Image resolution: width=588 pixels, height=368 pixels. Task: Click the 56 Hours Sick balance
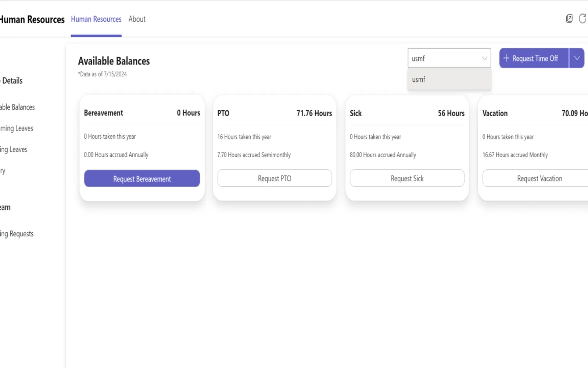(x=451, y=113)
